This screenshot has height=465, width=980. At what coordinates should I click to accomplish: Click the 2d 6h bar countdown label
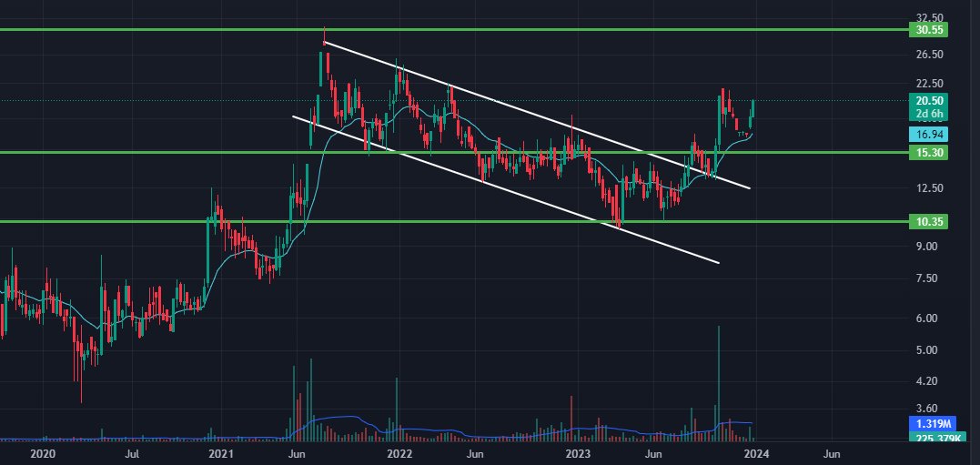pos(928,114)
